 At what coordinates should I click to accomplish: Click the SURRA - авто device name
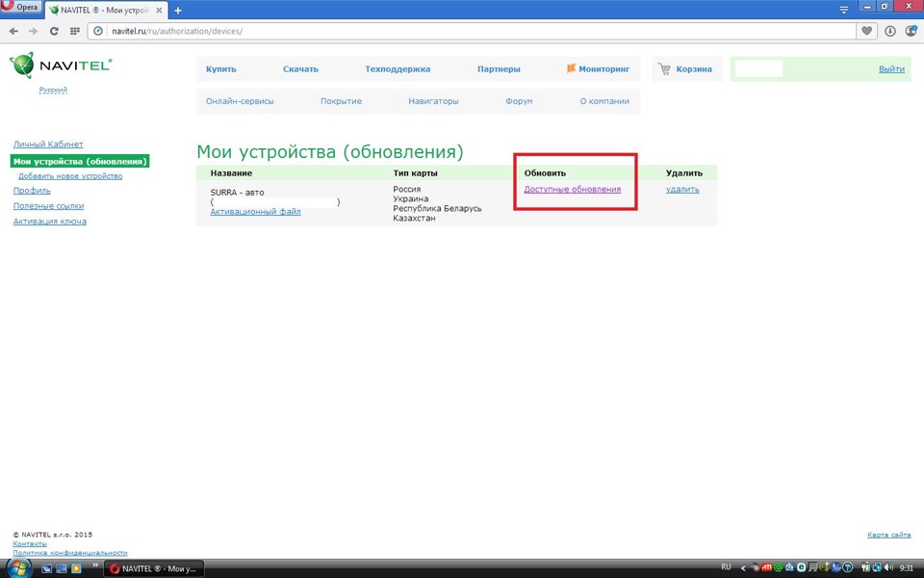tap(237, 193)
